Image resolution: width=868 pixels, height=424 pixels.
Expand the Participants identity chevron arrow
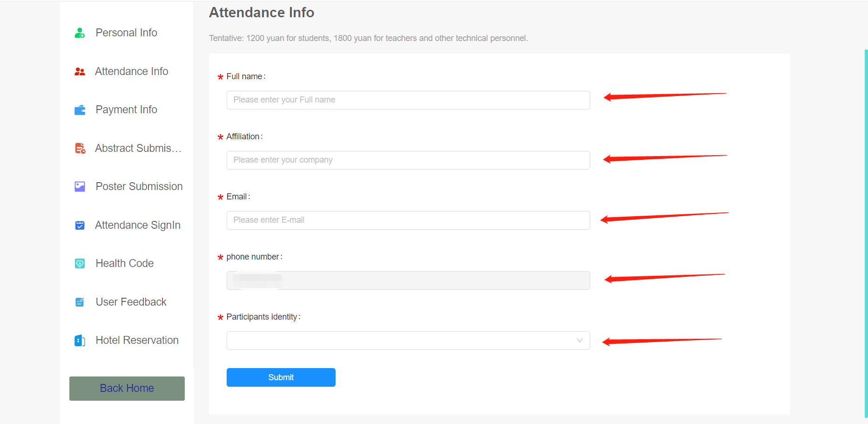(579, 341)
